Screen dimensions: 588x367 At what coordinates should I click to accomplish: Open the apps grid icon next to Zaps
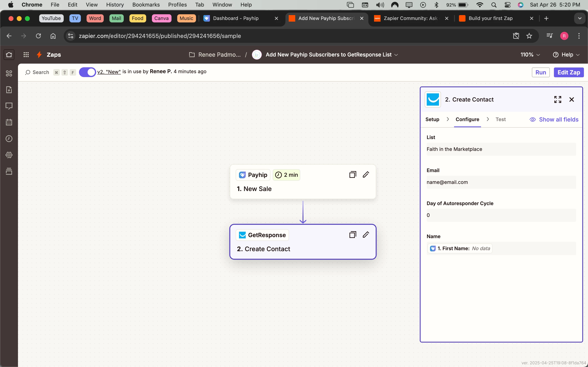(26, 55)
